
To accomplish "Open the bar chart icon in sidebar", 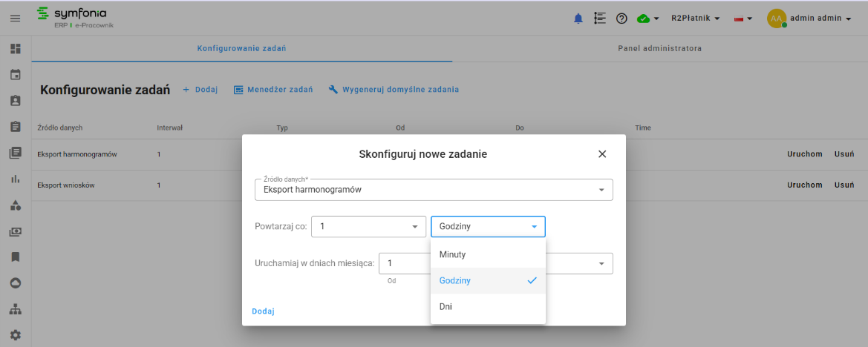I will click(x=16, y=179).
